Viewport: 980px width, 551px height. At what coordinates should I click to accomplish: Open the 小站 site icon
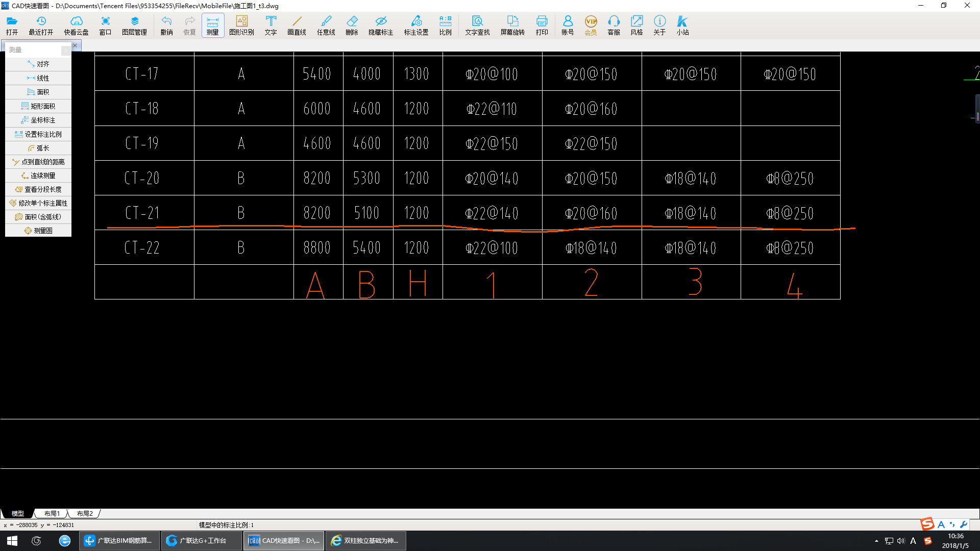(682, 25)
